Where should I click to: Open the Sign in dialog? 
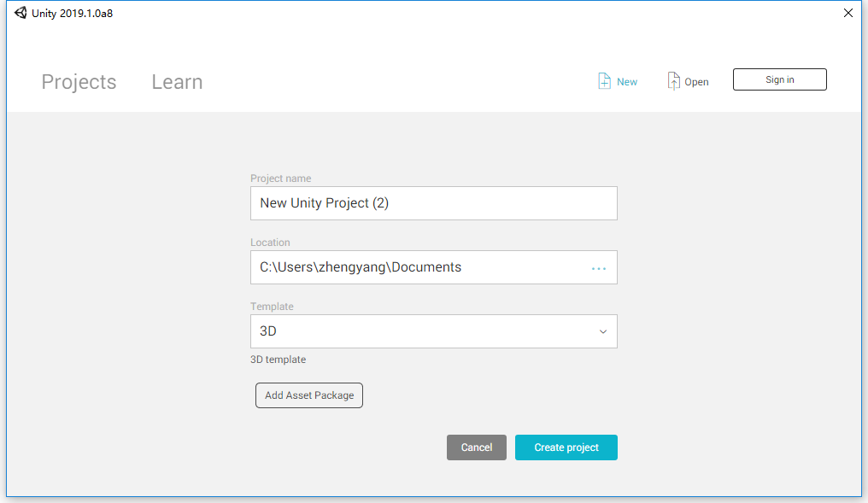[x=779, y=79]
